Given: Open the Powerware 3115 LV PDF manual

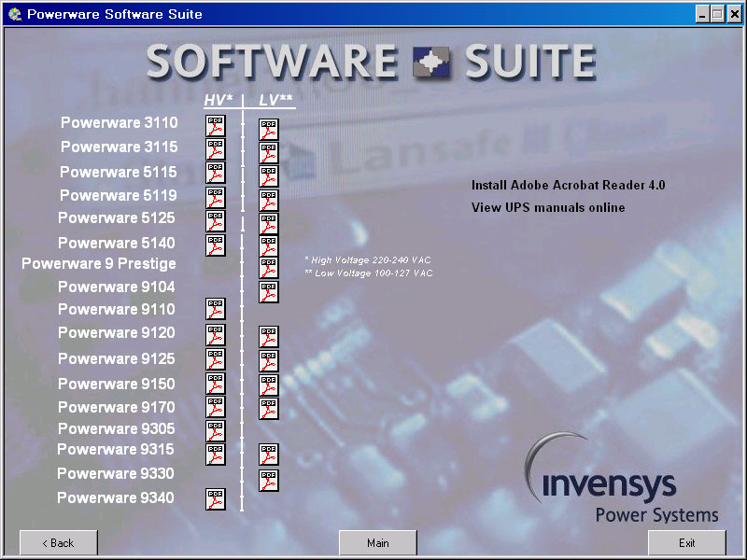Looking at the screenshot, I should [269, 152].
